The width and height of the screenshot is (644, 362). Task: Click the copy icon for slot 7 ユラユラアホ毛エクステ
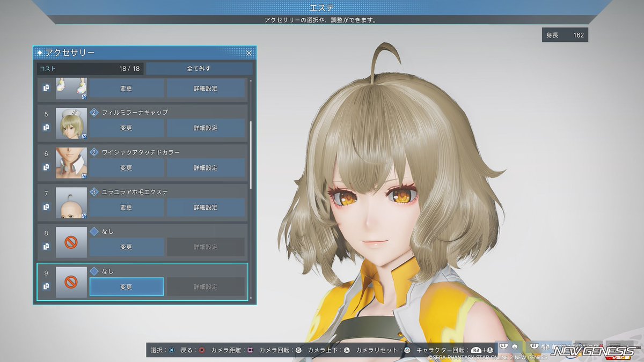(46, 206)
